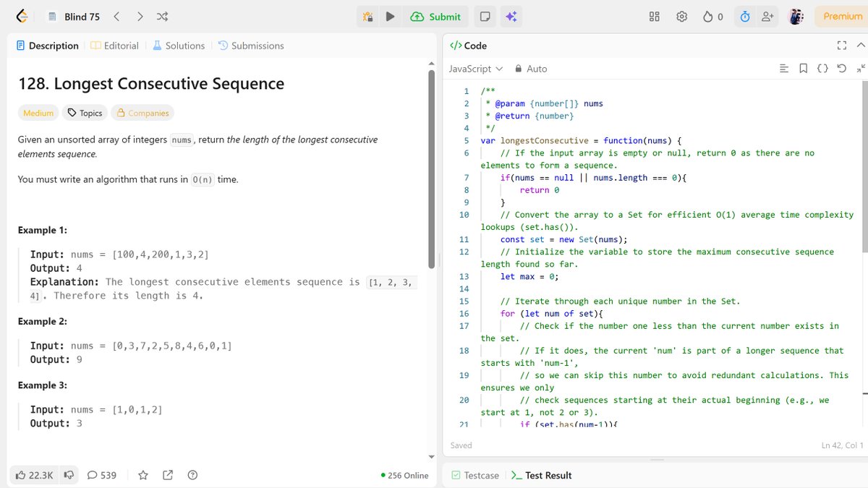Open the 539 comments

tap(102, 475)
